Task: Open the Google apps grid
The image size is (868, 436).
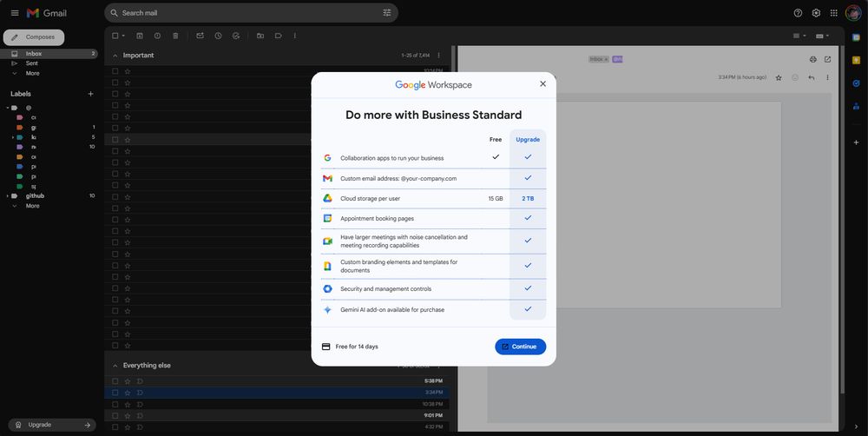Action: [833, 13]
